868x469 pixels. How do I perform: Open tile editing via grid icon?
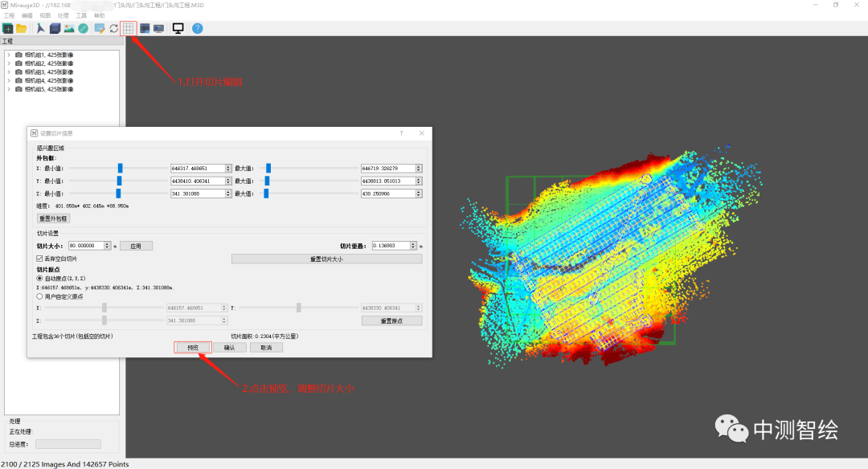(x=128, y=28)
